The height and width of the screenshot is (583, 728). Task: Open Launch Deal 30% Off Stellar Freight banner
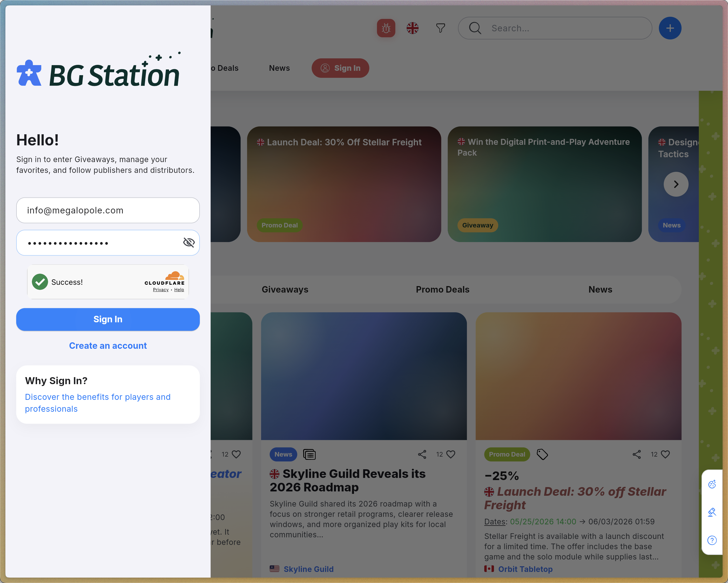344,184
